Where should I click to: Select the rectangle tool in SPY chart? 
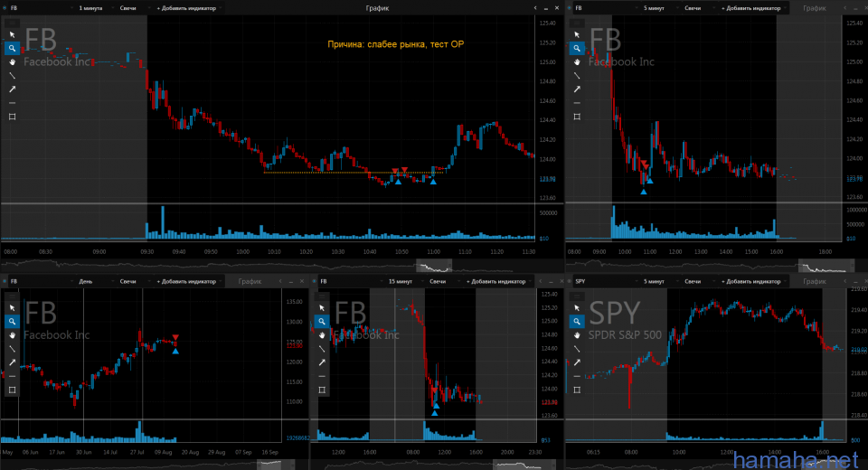point(577,390)
